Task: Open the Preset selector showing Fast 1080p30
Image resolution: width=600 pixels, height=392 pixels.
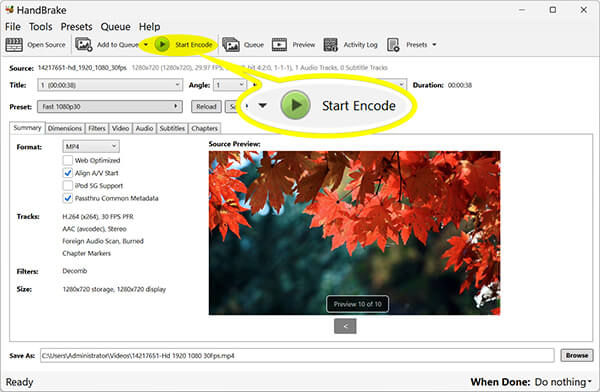Action: pyautogui.click(x=110, y=106)
